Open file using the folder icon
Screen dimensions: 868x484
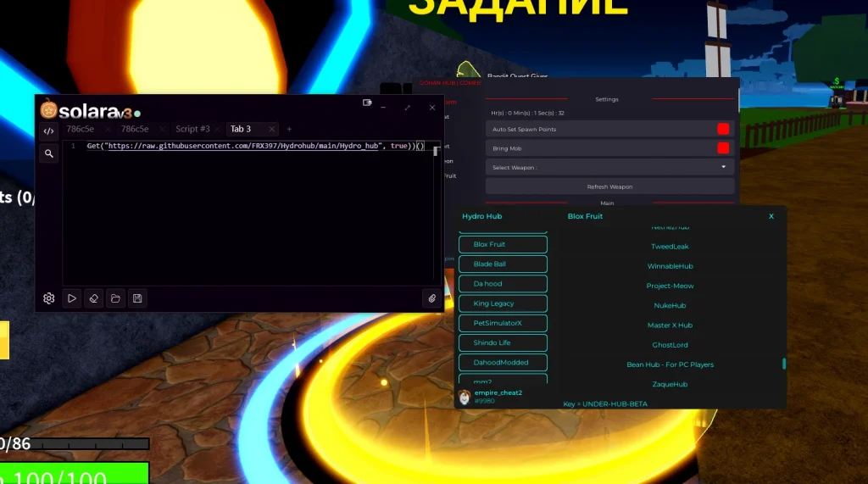coord(115,298)
